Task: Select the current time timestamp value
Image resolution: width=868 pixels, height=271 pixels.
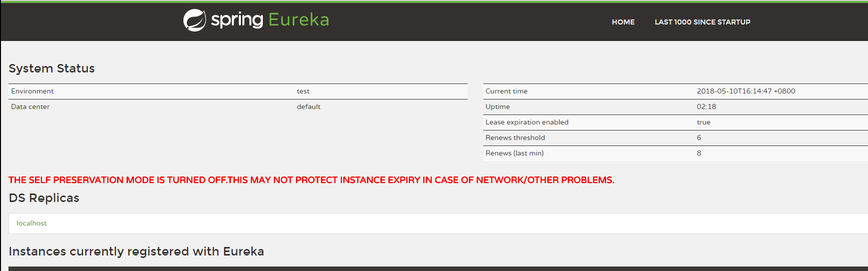Action: point(746,91)
